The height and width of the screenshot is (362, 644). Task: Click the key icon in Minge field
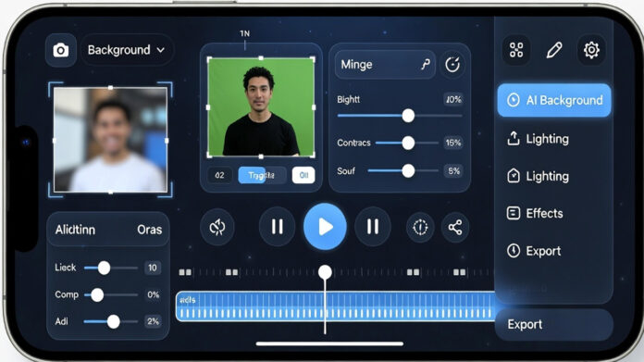[x=426, y=64]
